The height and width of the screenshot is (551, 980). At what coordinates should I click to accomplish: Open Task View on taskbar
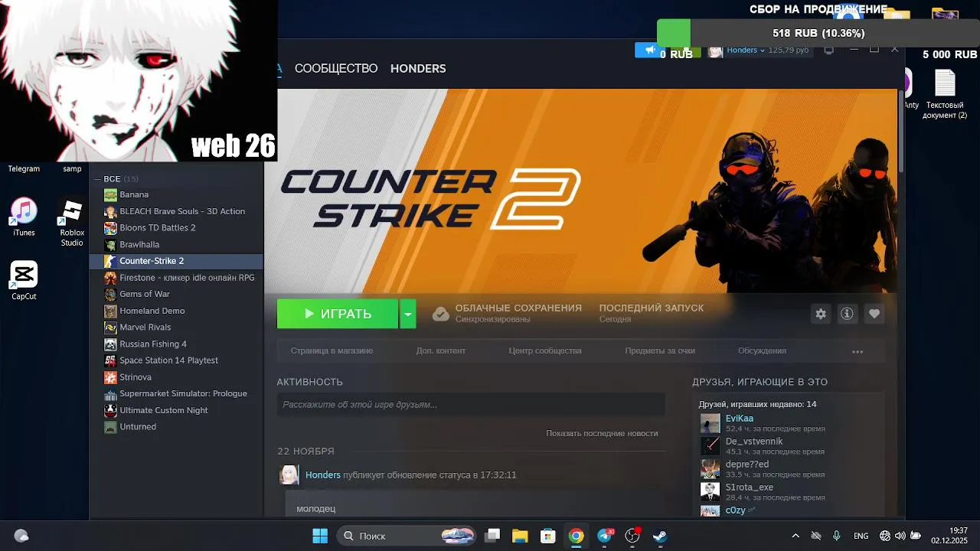(x=493, y=536)
